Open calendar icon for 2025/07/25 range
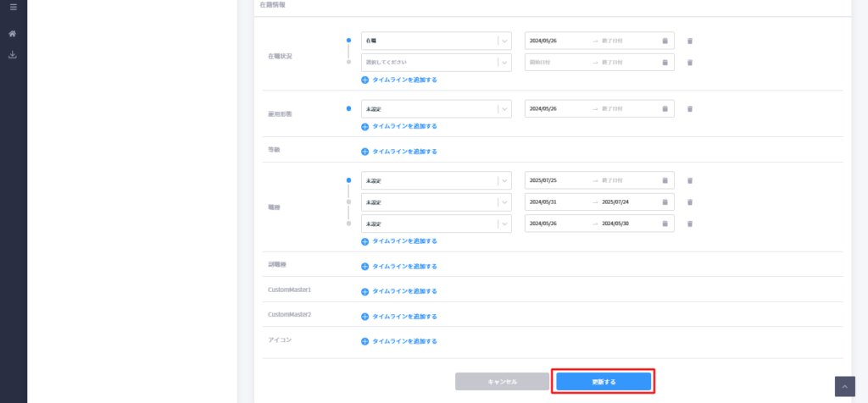 coord(665,181)
